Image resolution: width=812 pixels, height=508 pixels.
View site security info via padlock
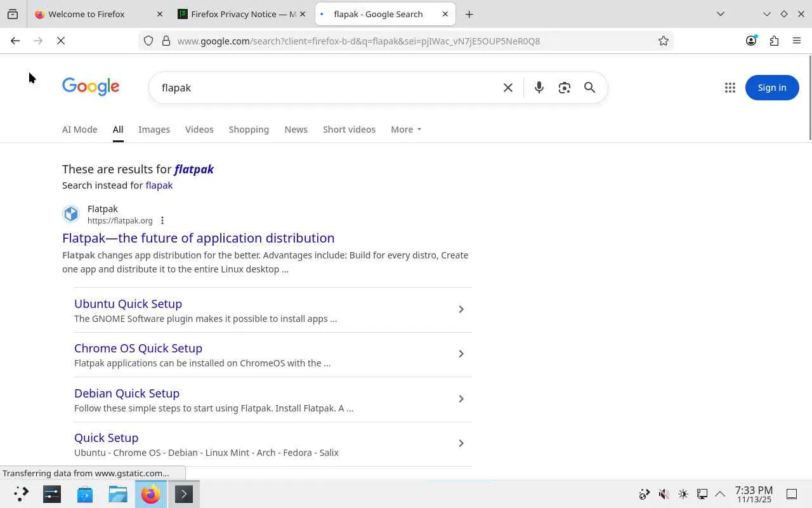[x=166, y=41]
